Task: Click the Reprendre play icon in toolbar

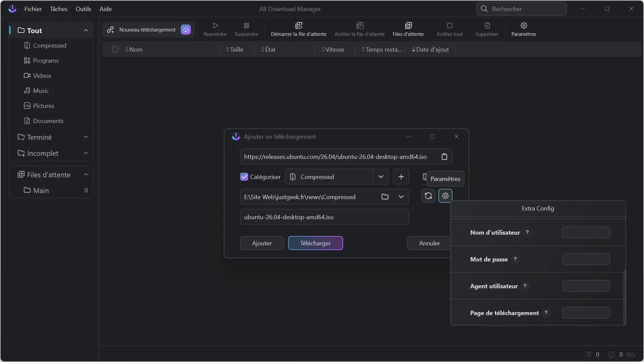Action: (215, 25)
